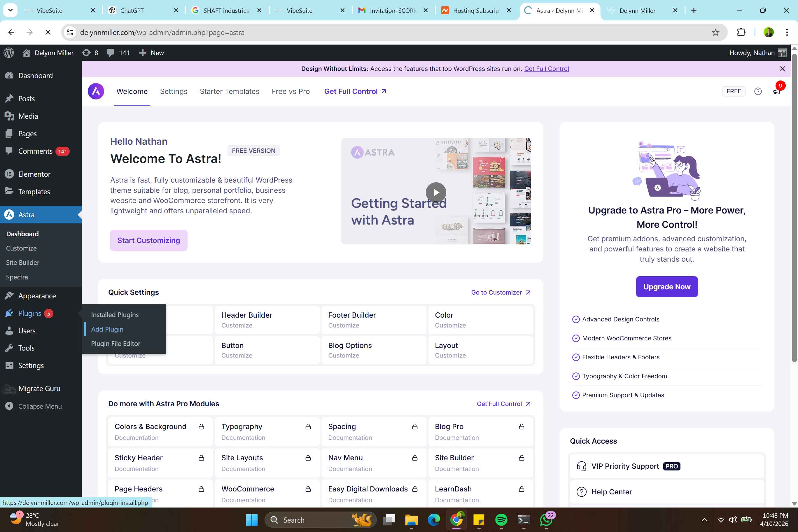Open the Chrome profile avatar
This screenshot has width=798, height=532.
pos(769,33)
